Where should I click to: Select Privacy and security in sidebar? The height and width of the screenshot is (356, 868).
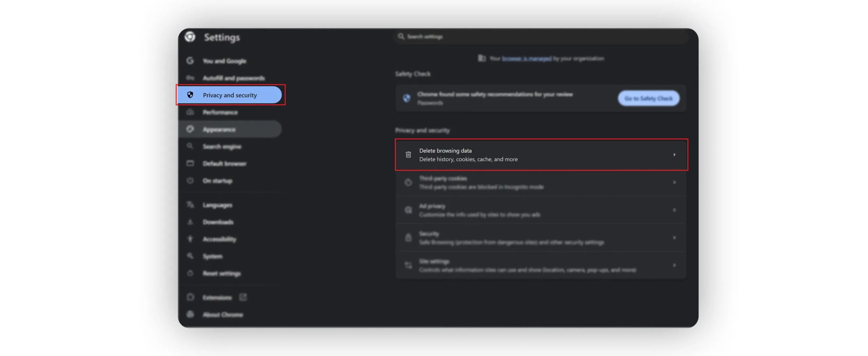coord(230,95)
